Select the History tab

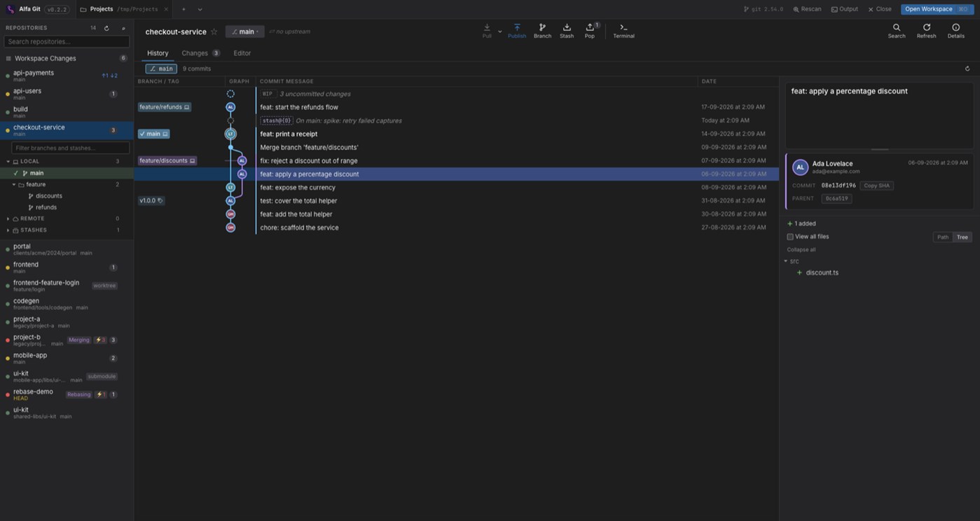[158, 53]
